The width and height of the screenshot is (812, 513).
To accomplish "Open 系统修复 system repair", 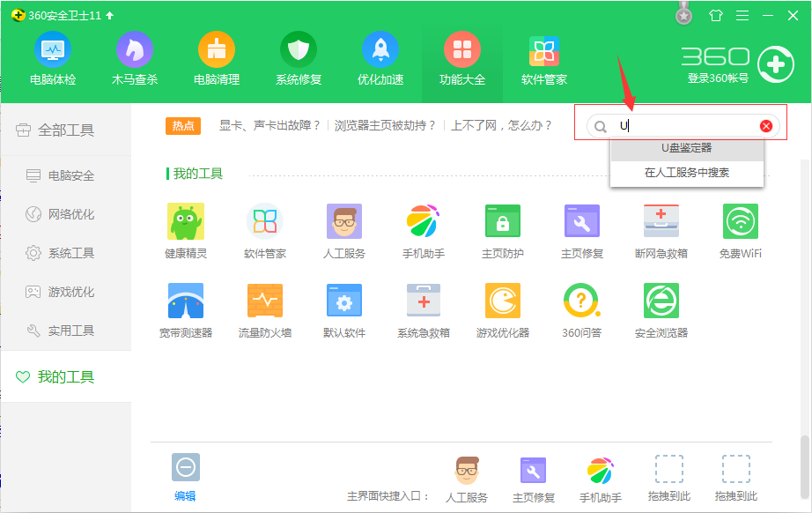I will pos(299,58).
